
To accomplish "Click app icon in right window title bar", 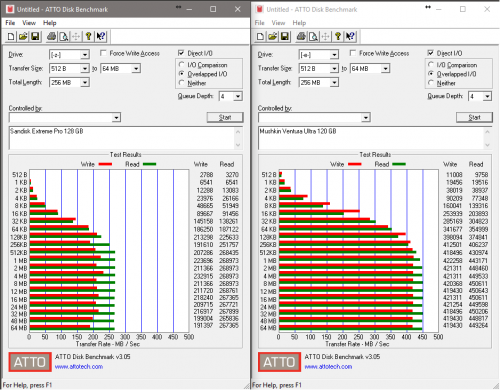I will tap(259, 9).
